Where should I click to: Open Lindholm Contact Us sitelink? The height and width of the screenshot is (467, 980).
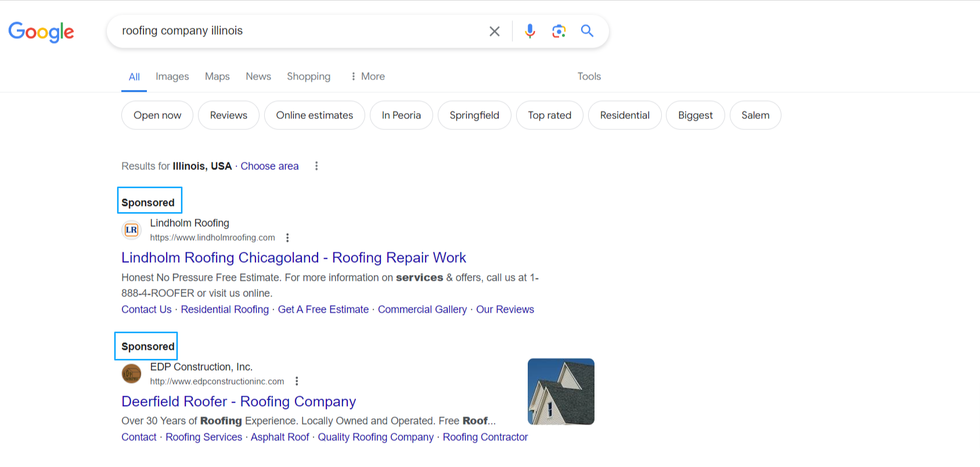pyautogui.click(x=146, y=309)
